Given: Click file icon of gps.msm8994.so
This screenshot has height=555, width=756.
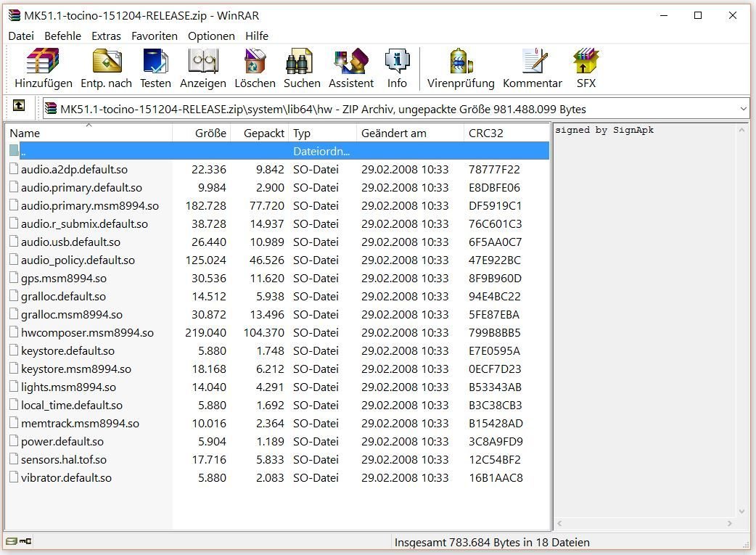Looking at the screenshot, I should 14,278.
